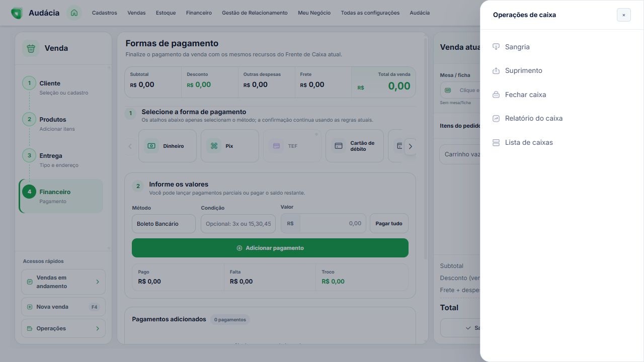
Task: Click the Sangria icon in the drawer
Action: tap(496, 47)
